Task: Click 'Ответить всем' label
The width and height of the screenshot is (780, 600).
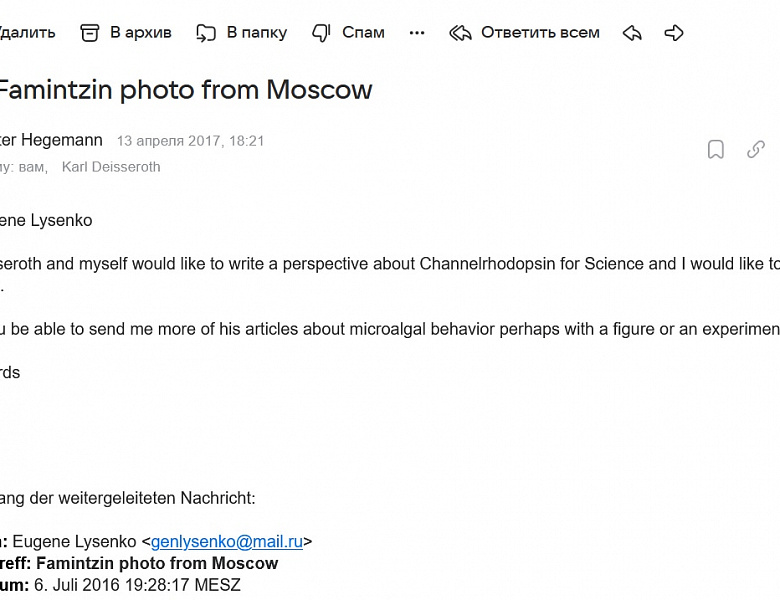Action: 540,33
